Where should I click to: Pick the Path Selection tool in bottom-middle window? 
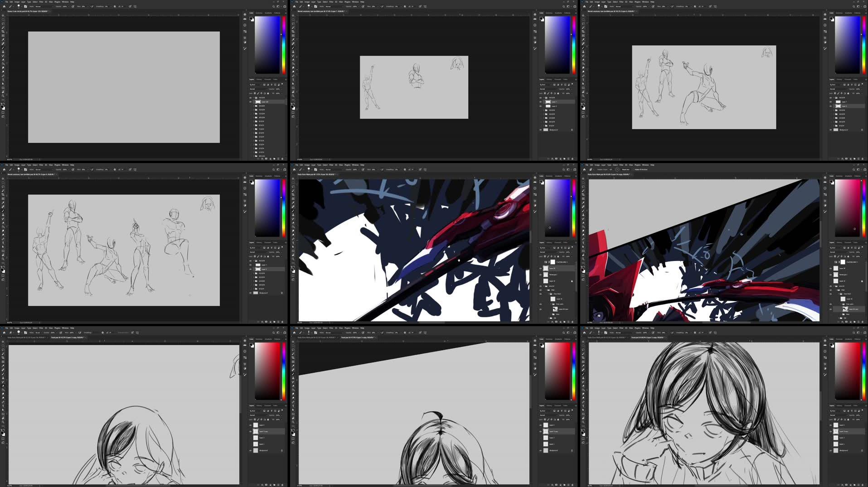pyautogui.click(x=293, y=410)
